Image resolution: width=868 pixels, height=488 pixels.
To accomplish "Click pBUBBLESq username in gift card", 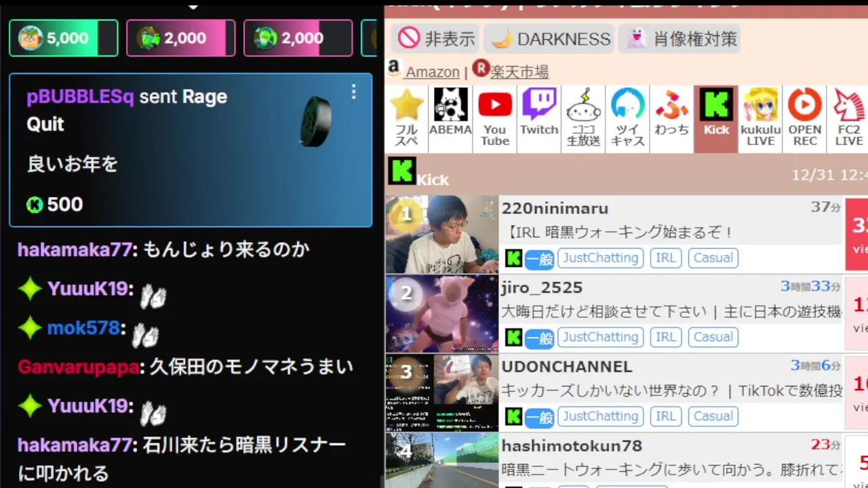I will [x=80, y=97].
